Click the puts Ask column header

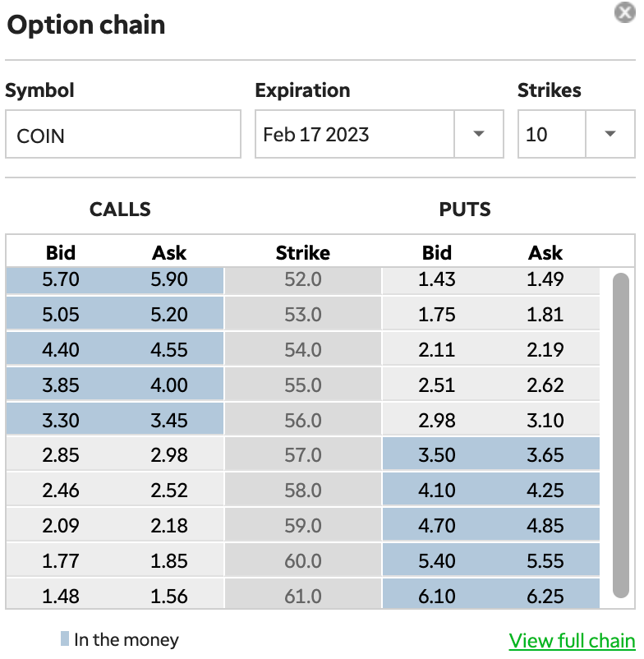coord(545,253)
